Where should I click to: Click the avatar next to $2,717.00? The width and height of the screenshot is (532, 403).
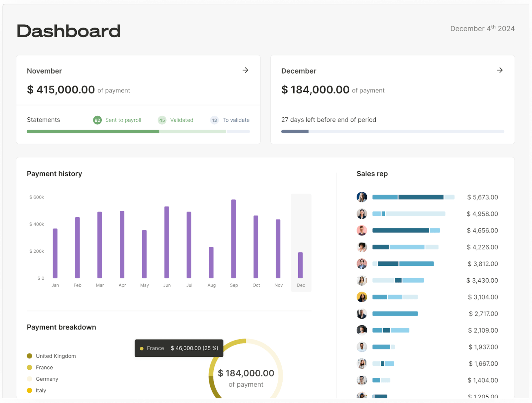tap(362, 314)
